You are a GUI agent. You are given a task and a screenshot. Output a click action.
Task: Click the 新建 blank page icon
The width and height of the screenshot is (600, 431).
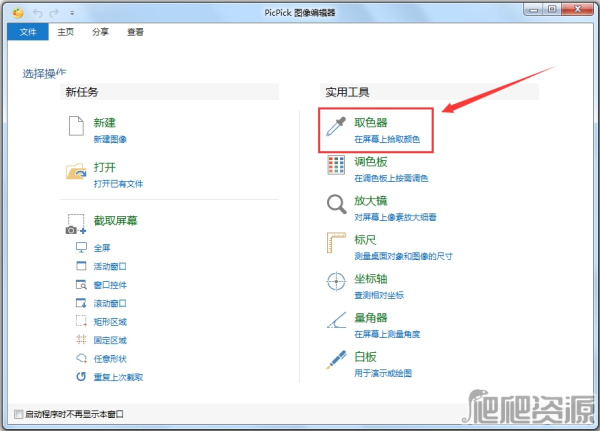pos(76,126)
